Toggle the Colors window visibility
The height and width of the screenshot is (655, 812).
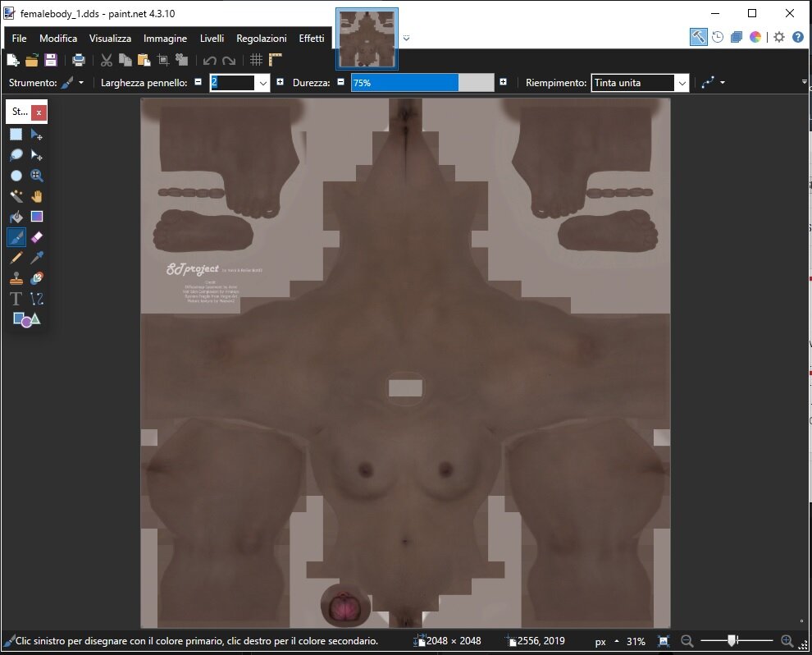coord(755,37)
